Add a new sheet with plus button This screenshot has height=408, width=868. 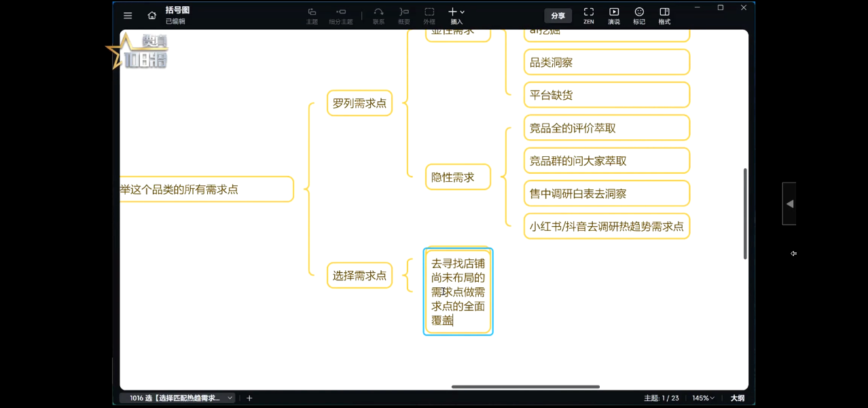pyautogui.click(x=249, y=398)
